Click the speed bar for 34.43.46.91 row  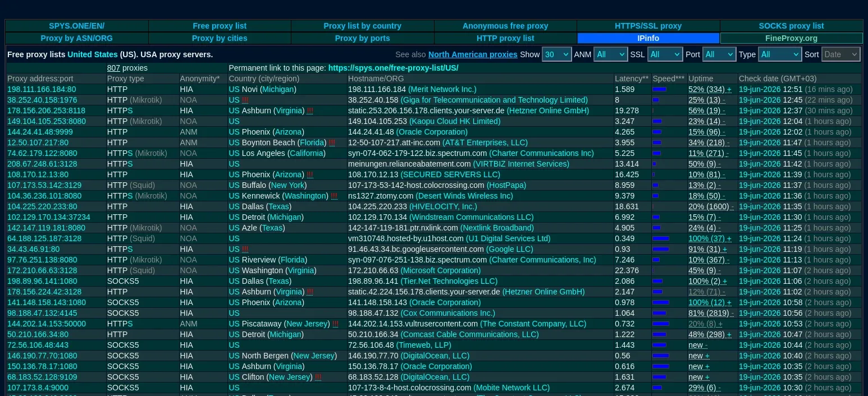pos(661,249)
